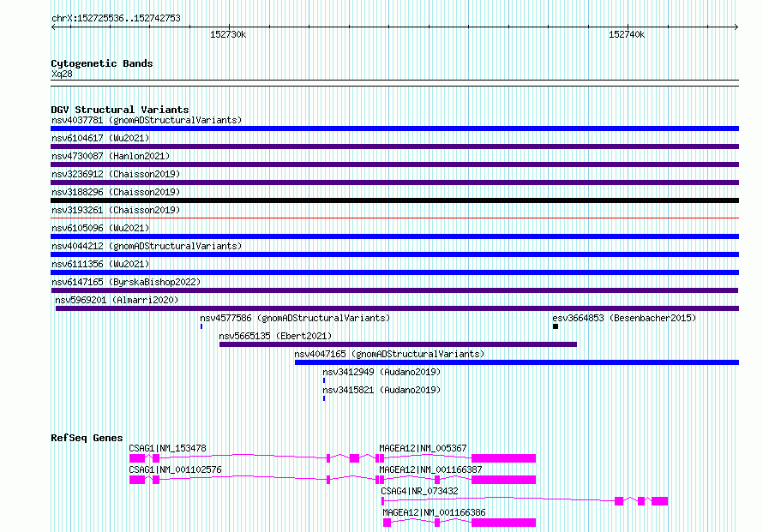Click the first exon of CSAG1|NM_153478

click(137, 458)
